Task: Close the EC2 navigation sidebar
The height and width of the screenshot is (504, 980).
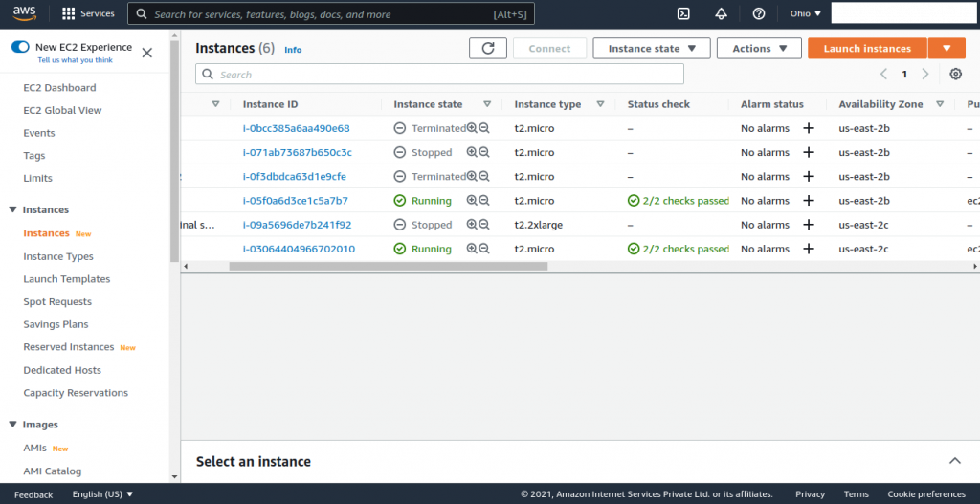Action: click(x=146, y=53)
